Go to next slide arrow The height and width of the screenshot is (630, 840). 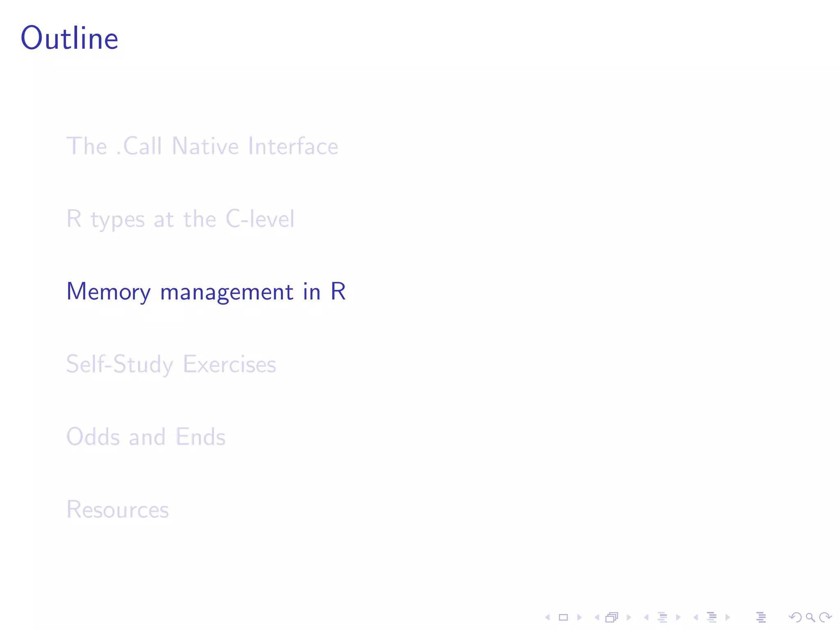[580, 617]
